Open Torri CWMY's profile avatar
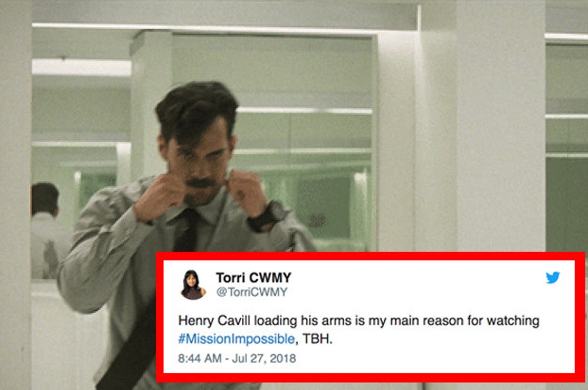This screenshot has height=390, width=588. 193,285
